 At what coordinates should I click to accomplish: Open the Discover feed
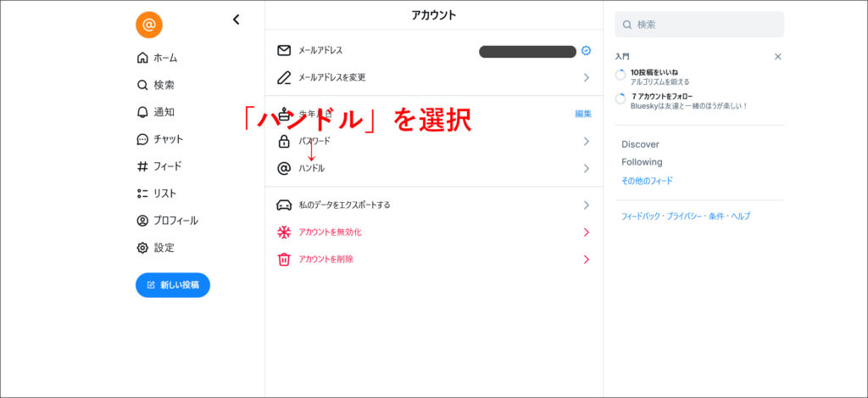641,144
